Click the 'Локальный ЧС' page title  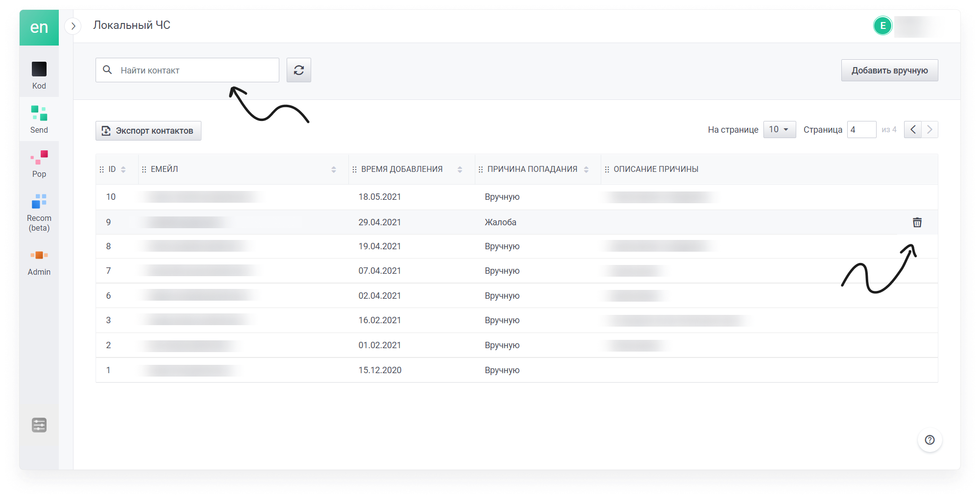point(132,25)
